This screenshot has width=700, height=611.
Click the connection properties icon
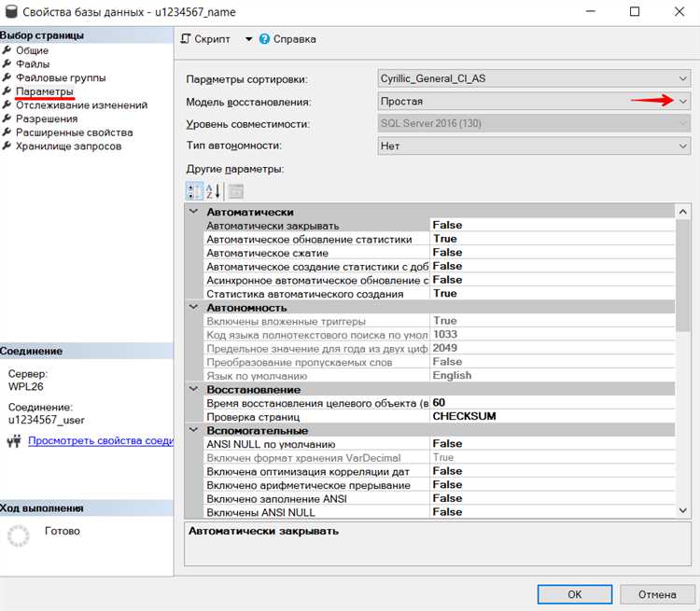[14, 441]
